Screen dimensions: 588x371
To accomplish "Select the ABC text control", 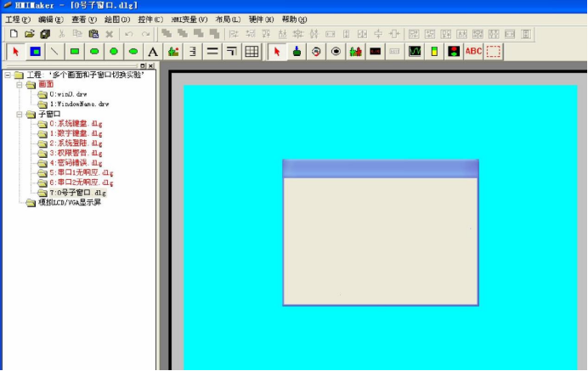I will point(473,51).
